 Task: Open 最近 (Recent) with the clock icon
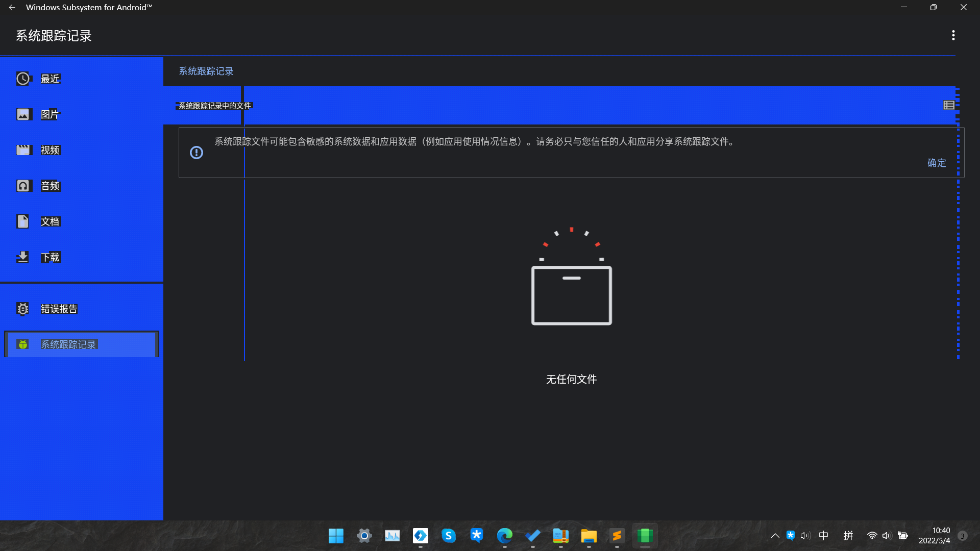tap(23, 78)
